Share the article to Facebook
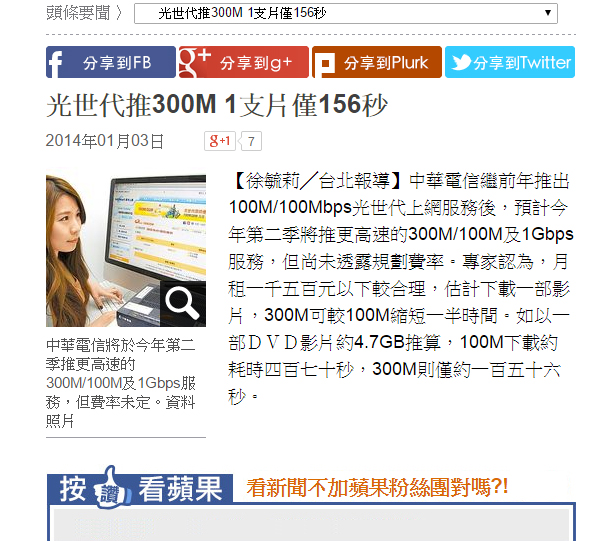598x541 pixels. 111,62
